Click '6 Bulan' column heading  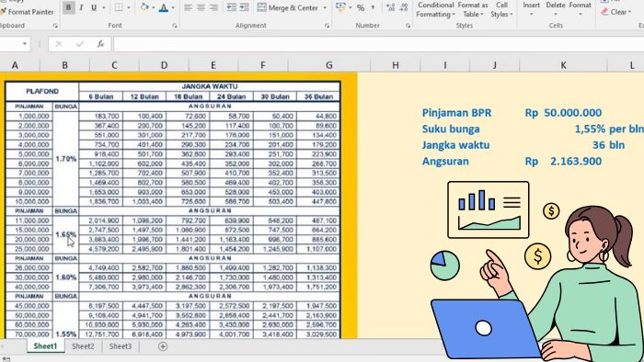tap(101, 96)
